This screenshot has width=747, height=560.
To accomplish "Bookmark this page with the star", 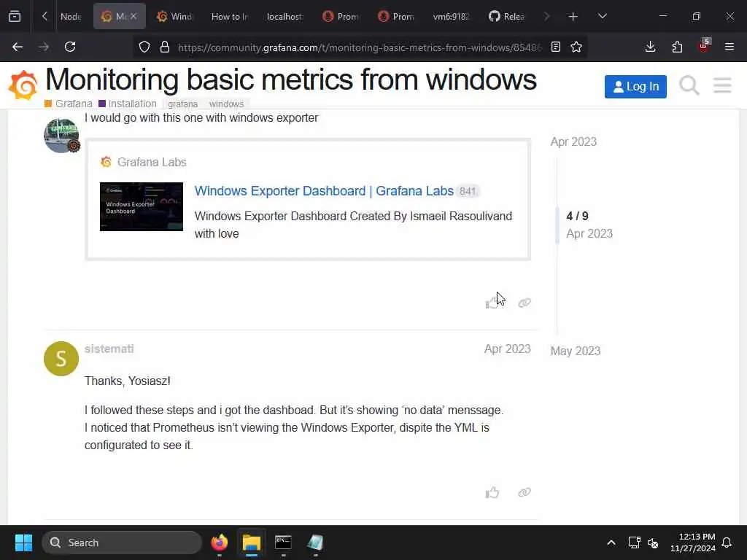I will pos(576,47).
